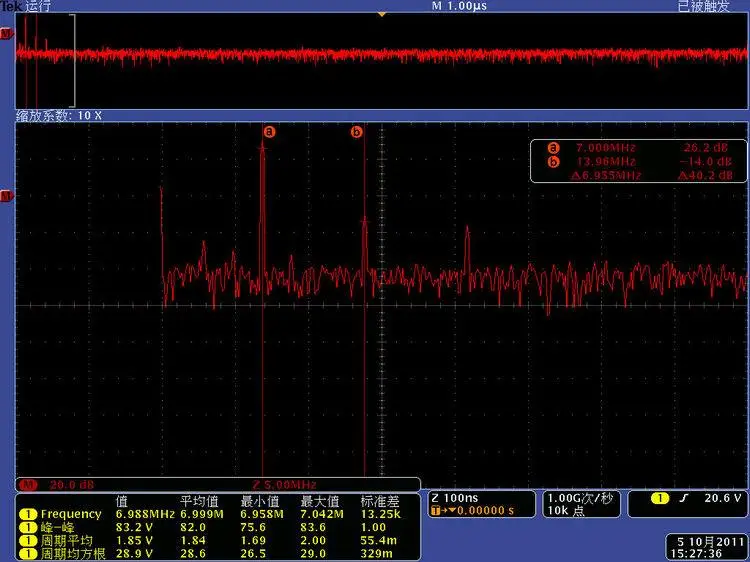Click the 1.00G次/秒 sample rate readout
The width and height of the screenshot is (750, 562).
pos(581,497)
